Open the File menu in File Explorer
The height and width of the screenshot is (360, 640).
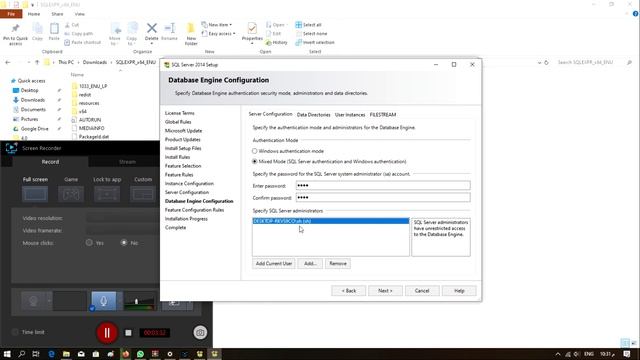click(x=11, y=14)
